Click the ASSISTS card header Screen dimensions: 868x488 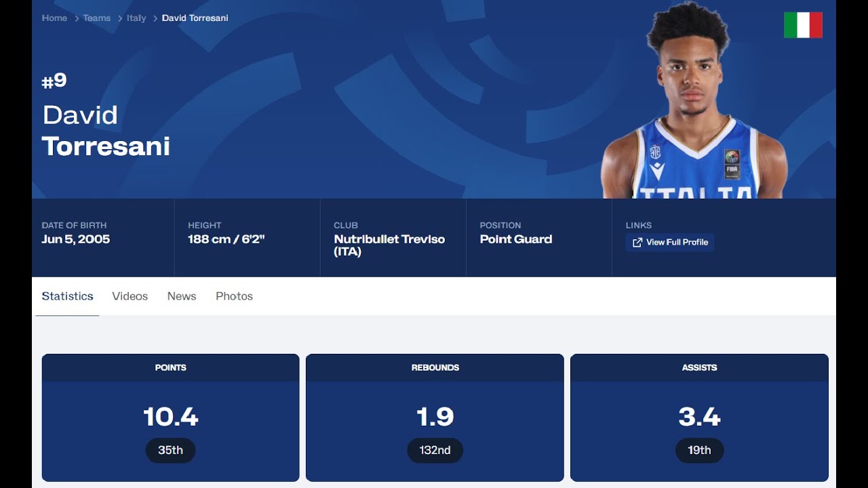click(x=699, y=367)
